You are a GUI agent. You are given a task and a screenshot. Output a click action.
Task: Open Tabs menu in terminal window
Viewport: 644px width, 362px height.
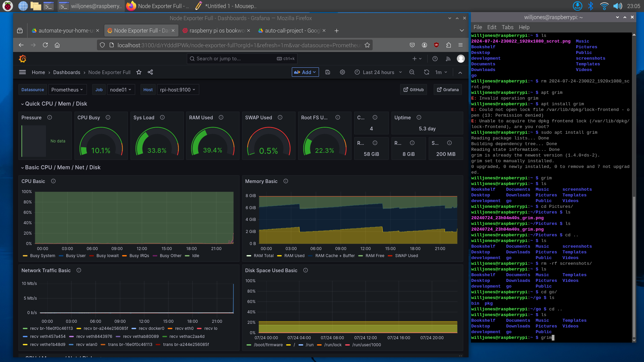coord(507,27)
